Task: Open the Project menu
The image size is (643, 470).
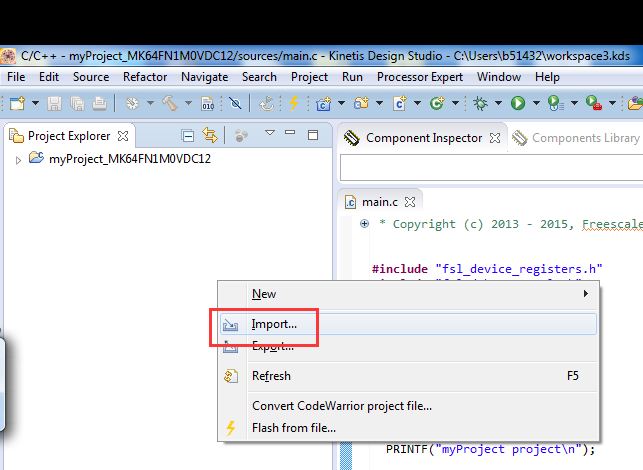Action: coord(310,77)
